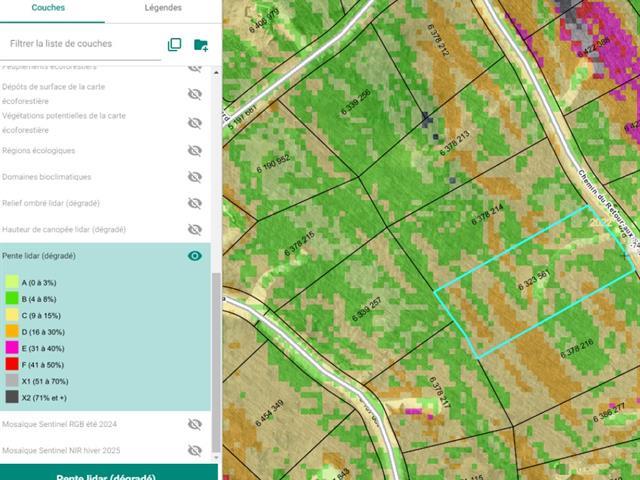This screenshot has height=480, width=640.
Task: Show Mosaïque Sentinel NIR hiver 2025 layer
Action: tap(195, 450)
